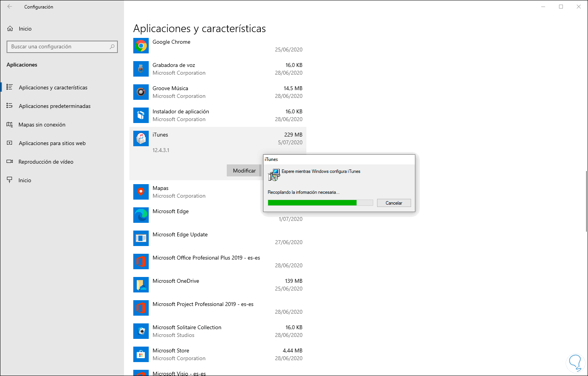
Task: Click the 4,44 MB size of Microsoft Store
Action: (292, 350)
